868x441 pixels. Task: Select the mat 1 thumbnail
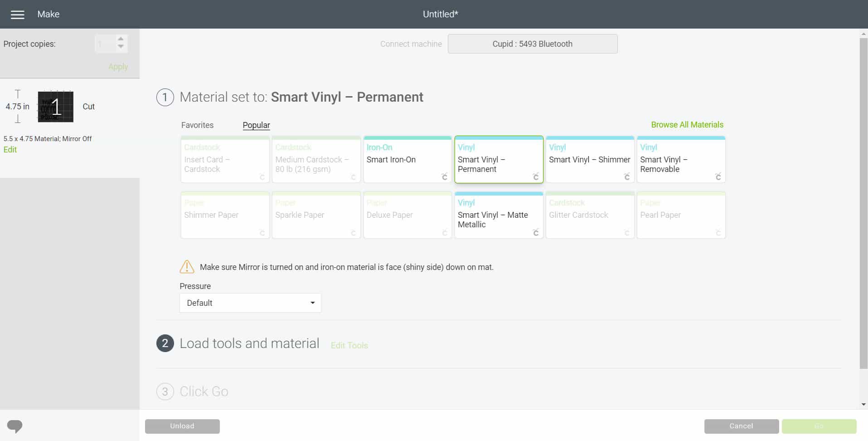click(x=55, y=107)
